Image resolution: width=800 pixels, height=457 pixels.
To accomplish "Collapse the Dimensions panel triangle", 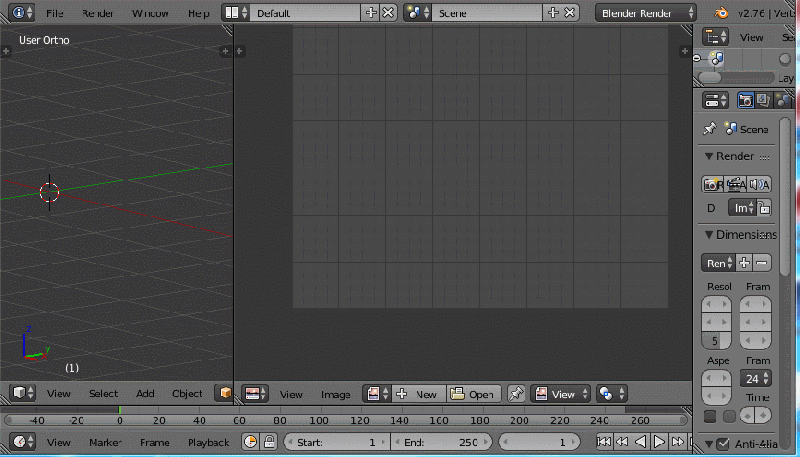I will point(709,235).
